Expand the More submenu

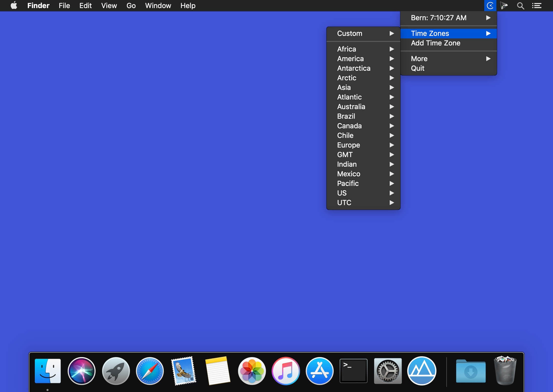[x=448, y=59]
